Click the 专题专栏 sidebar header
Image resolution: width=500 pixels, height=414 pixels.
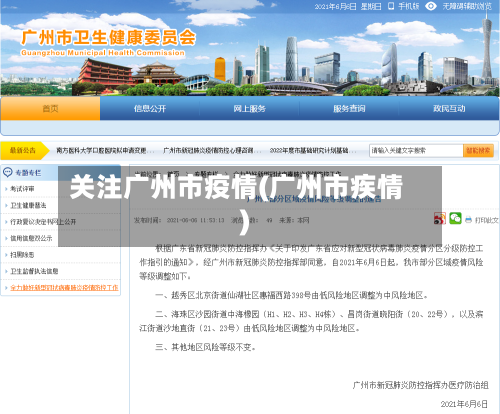[x=28, y=173]
